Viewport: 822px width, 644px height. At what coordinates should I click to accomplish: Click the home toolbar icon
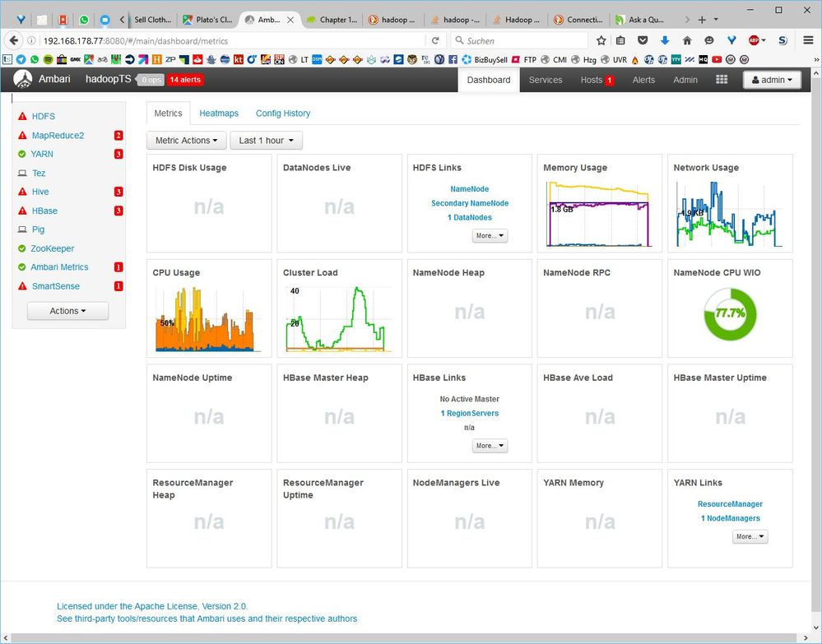pos(687,40)
